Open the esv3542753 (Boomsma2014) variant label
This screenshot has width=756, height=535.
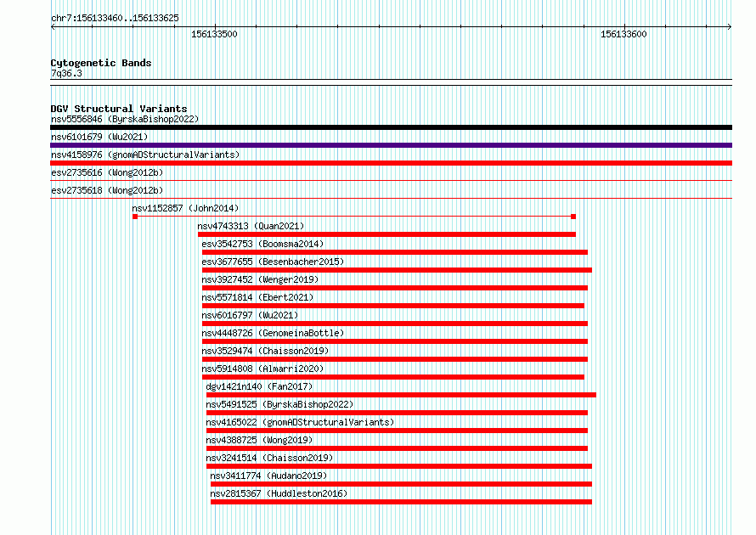pos(262,244)
